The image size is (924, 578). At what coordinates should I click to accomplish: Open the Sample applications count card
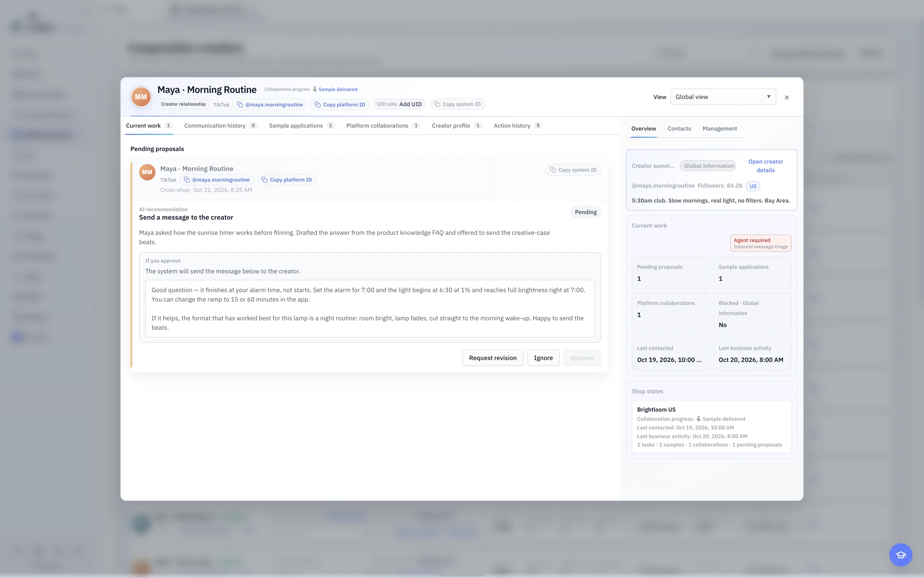[x=752, y=273]
